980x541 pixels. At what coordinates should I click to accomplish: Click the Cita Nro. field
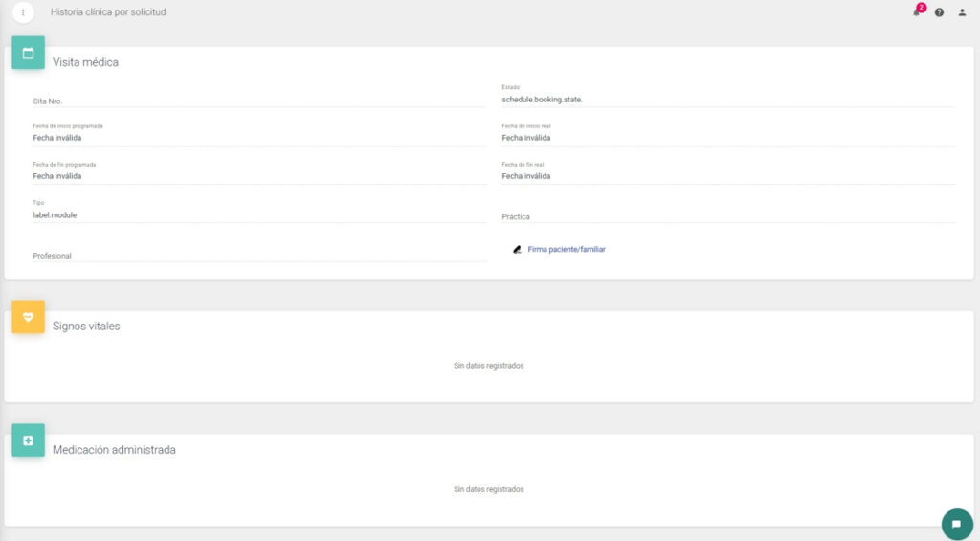coord(258,100)
